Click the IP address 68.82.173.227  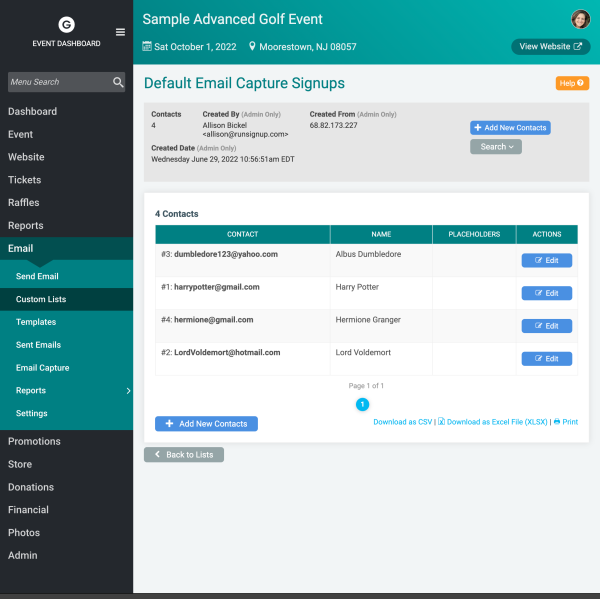[x=333, y=125]
